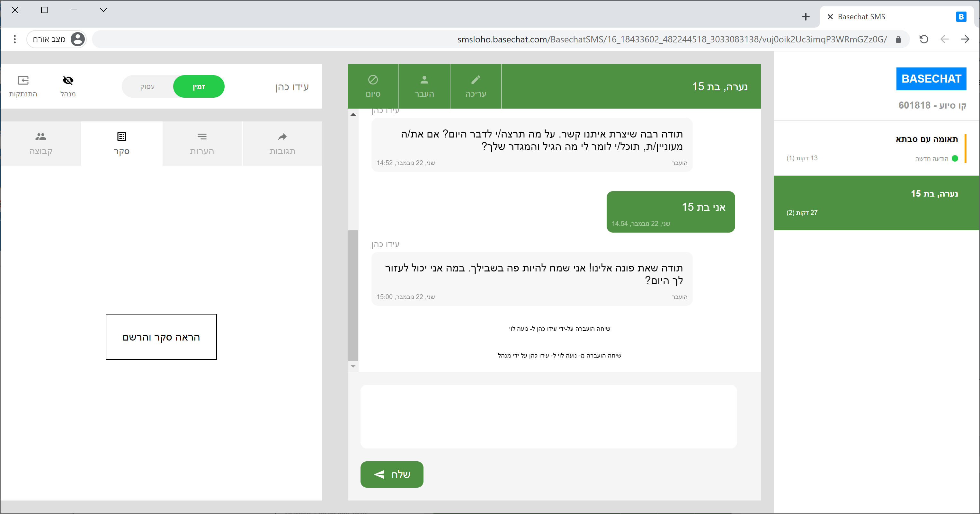Click the Send (שלח) button
Viewport: 980px width, 514px height.
pyautogui.click(x=391, y=474)
